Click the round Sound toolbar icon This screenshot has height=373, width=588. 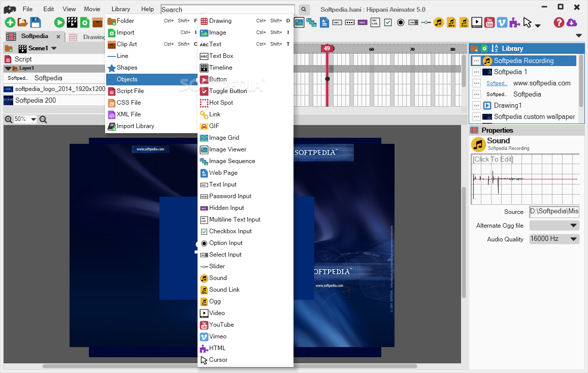[438, 22]
